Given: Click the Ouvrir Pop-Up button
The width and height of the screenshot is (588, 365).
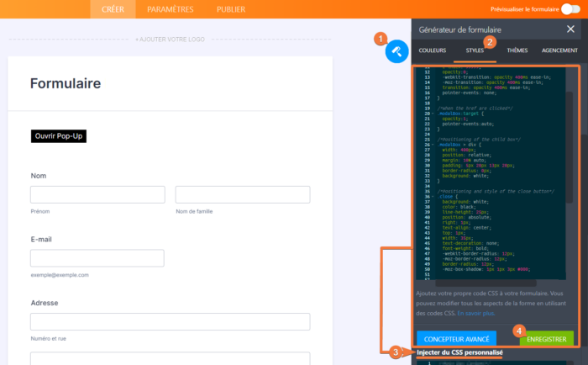Looking at the screenshot, I should coord(59,136).
